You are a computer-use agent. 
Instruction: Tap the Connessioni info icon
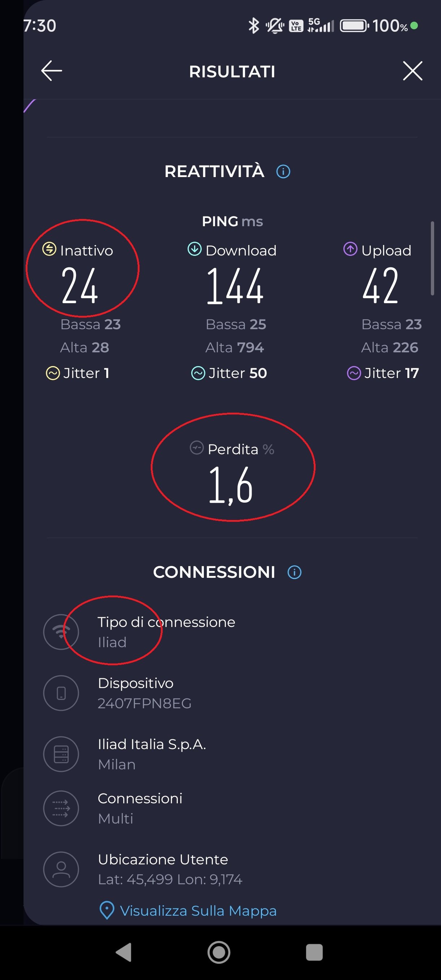(x=294, y=572)
